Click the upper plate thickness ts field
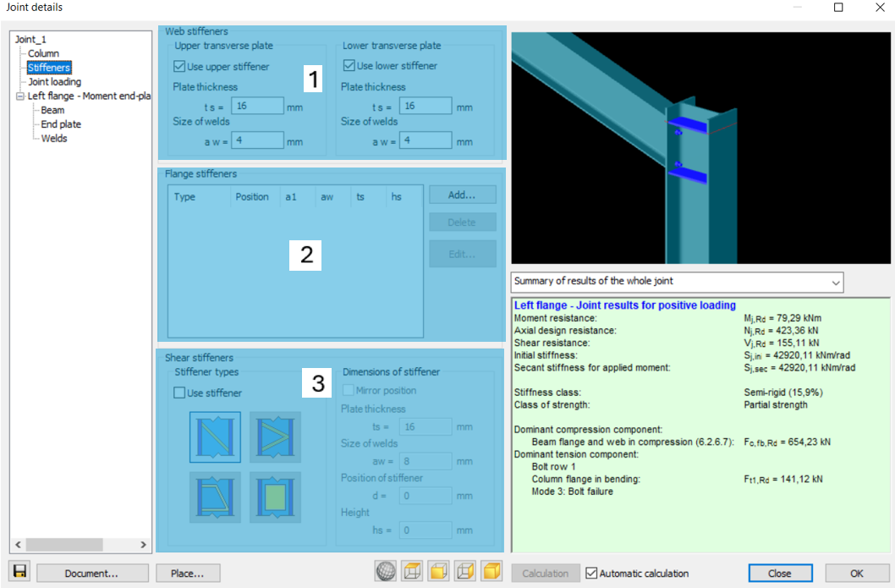 point(257,106)
